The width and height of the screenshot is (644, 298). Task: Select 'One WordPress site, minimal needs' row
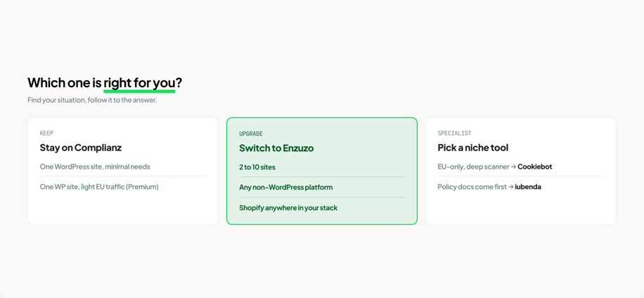point(123,167)
